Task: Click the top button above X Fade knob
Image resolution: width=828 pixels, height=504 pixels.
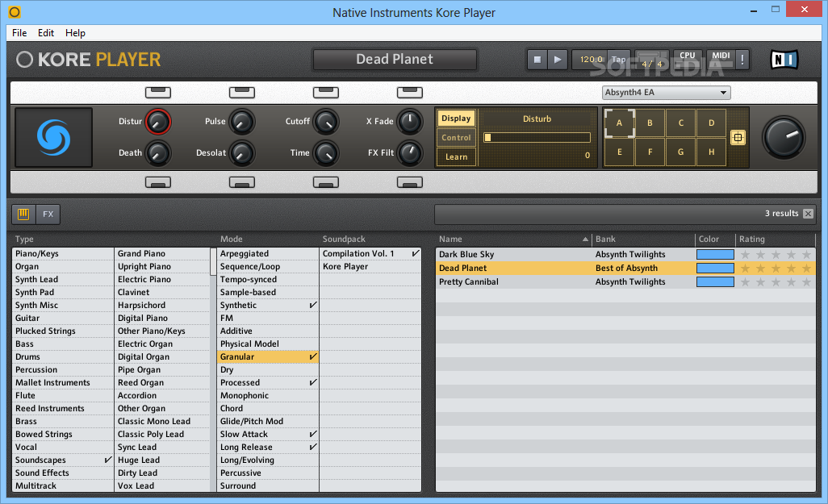Action: click(410, 93)
